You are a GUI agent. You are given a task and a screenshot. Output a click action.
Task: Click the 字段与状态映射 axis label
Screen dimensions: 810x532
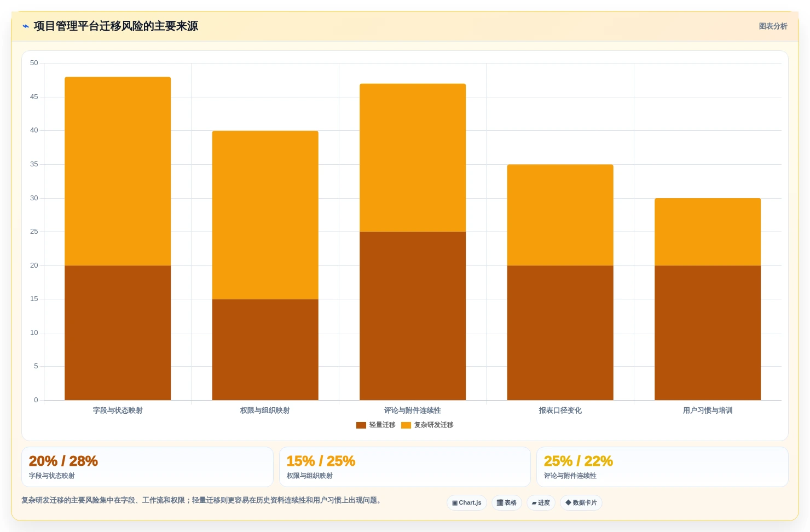click(118, 410)
